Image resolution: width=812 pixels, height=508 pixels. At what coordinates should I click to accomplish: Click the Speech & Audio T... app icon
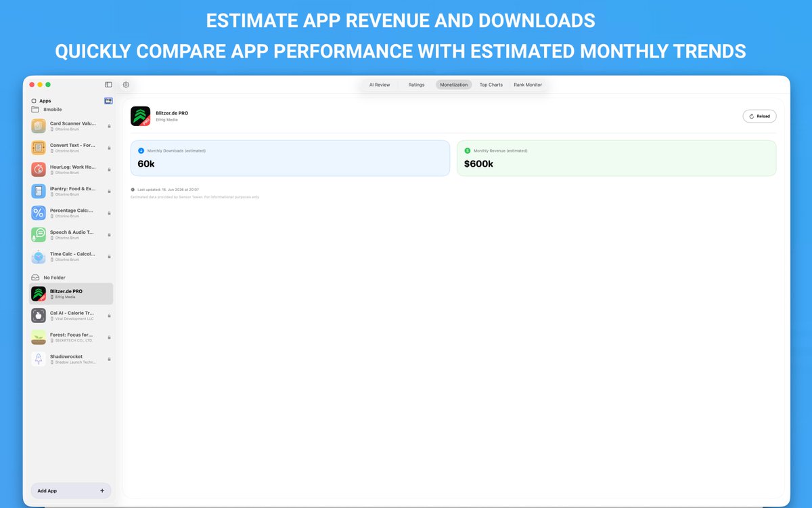tap(39, 234)
